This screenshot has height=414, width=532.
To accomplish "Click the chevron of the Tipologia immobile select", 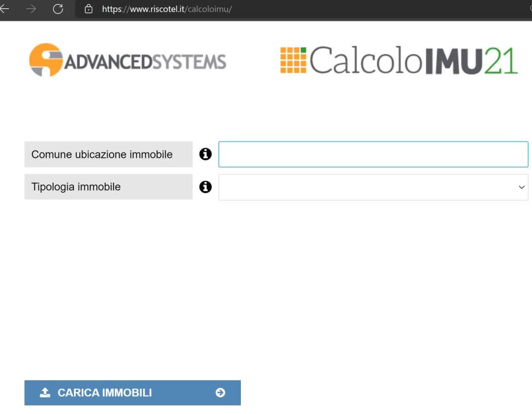I will click(521, 187).
